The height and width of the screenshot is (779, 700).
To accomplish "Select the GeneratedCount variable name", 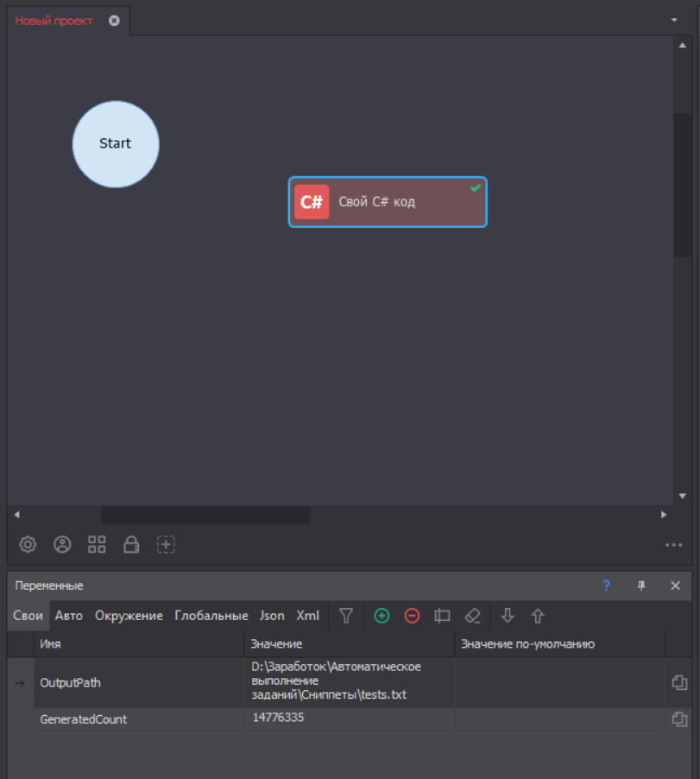I will pos(84,719).
